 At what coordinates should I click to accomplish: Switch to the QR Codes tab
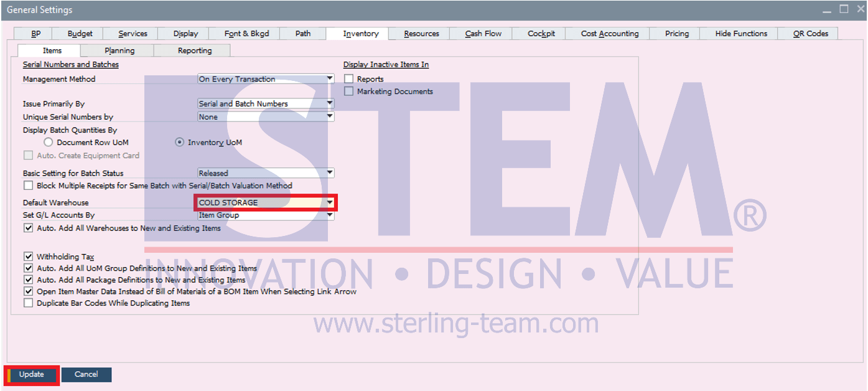810,34
